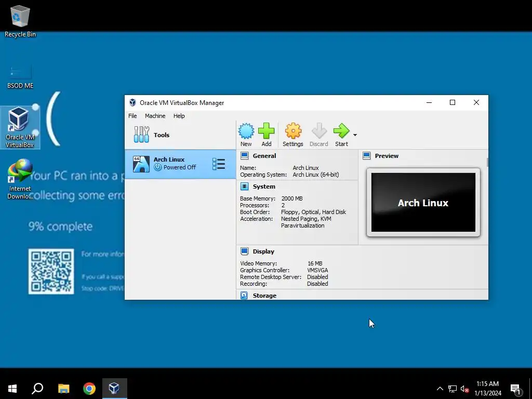Click the Boot Order value text
The image size is (532, 399).
(313, 212)
